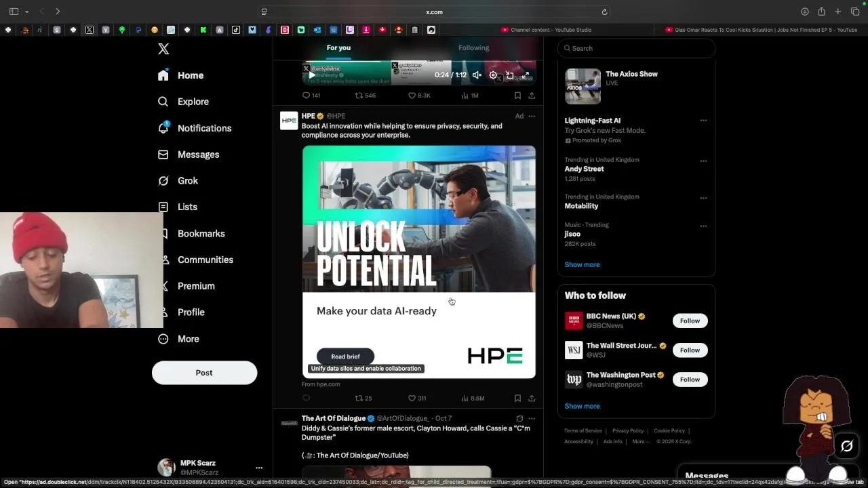Screen dimensions: 868x488
Task: Click the Post button
Action: 204,373
